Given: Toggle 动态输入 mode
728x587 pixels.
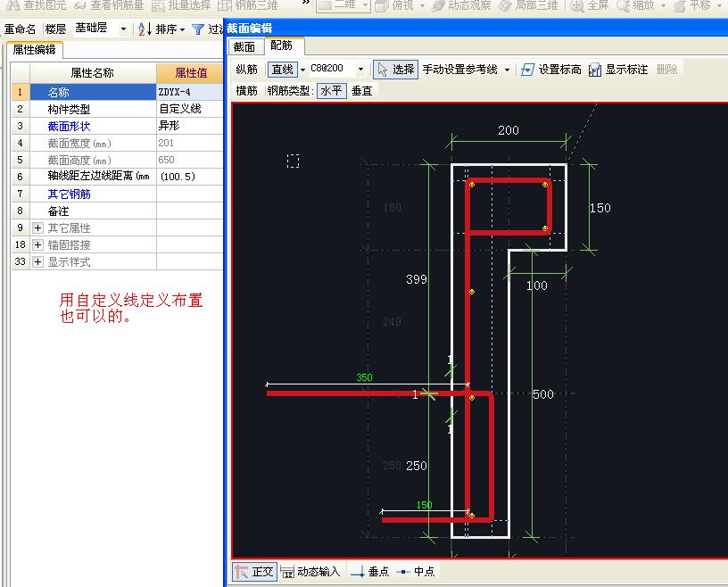Looking at the screenshot, I should [x=310, y=572].
